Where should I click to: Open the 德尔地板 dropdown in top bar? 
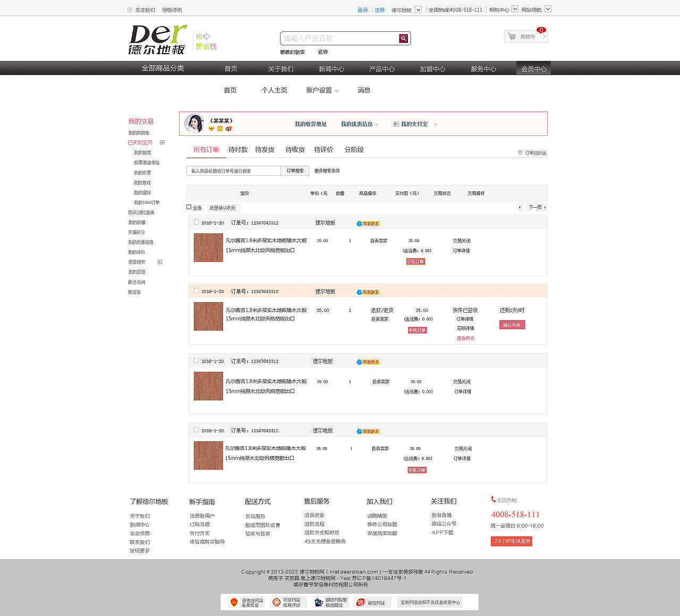(x=418, y=10)
